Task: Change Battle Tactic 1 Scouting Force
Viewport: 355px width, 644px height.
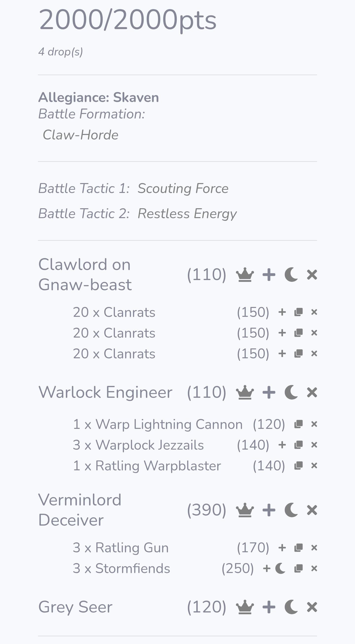Action: 183,189
